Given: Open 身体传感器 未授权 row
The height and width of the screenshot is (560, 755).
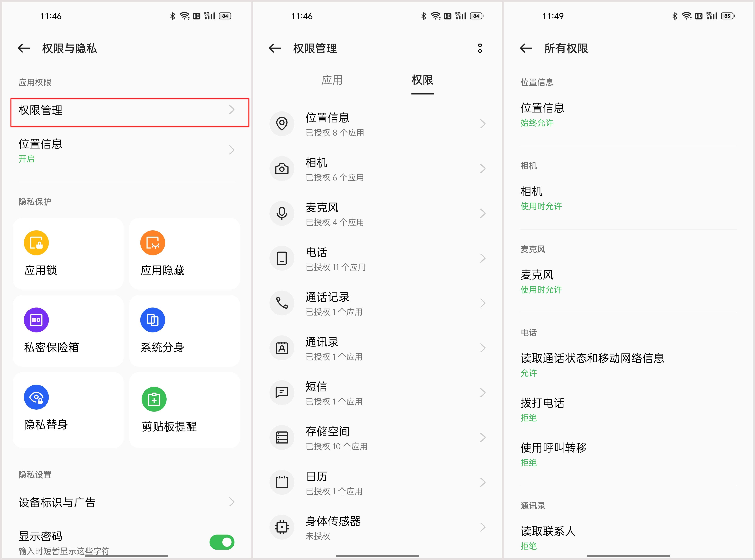Looking at the screenshot, I should [x=377, y=527].
